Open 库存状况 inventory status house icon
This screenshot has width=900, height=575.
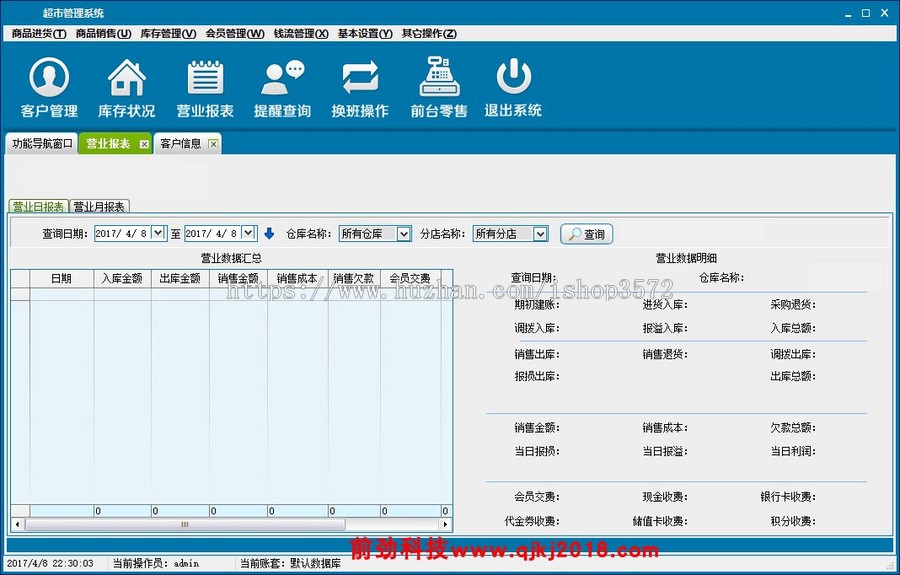127,88
